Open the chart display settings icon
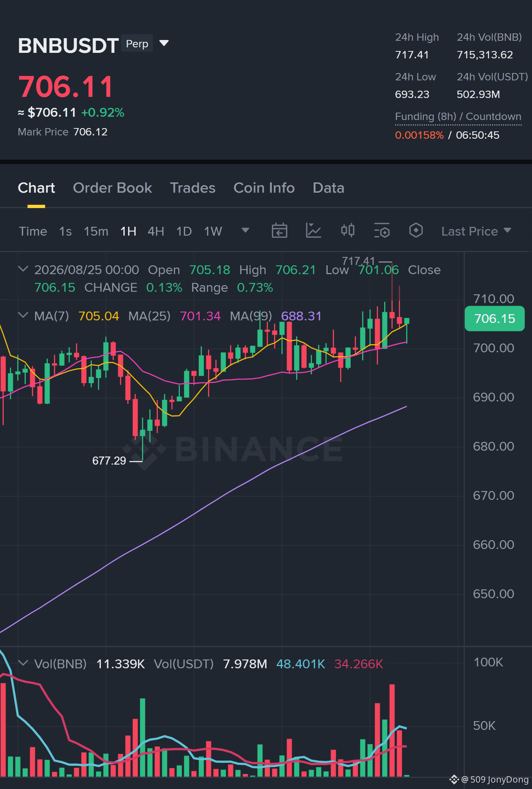The height and width of the screenshot is (789, 532). [382, 230]
